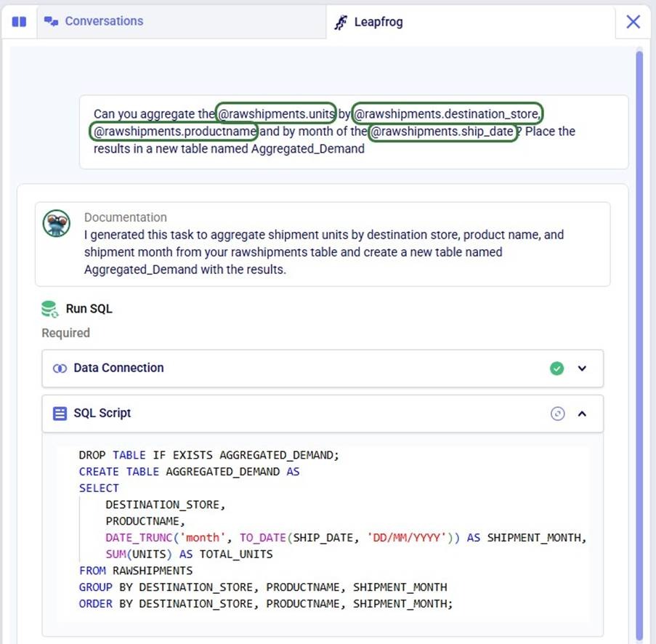Click the green success check on Data Connection

557,368
